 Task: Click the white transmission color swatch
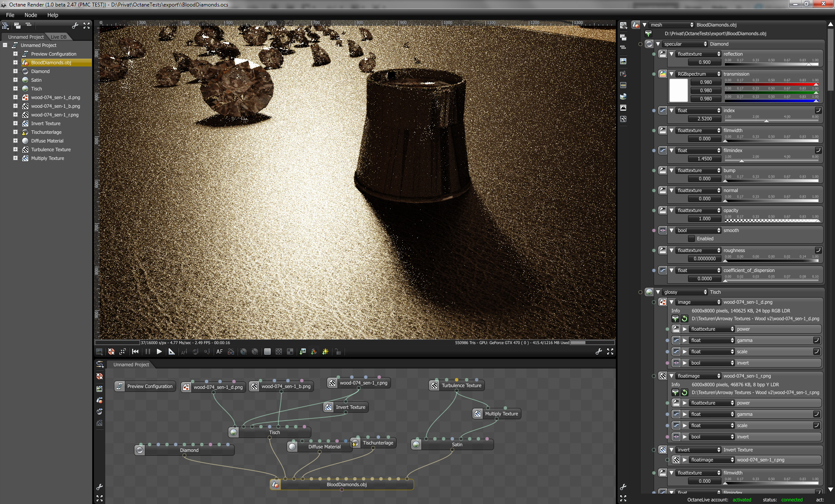[678, 90]
